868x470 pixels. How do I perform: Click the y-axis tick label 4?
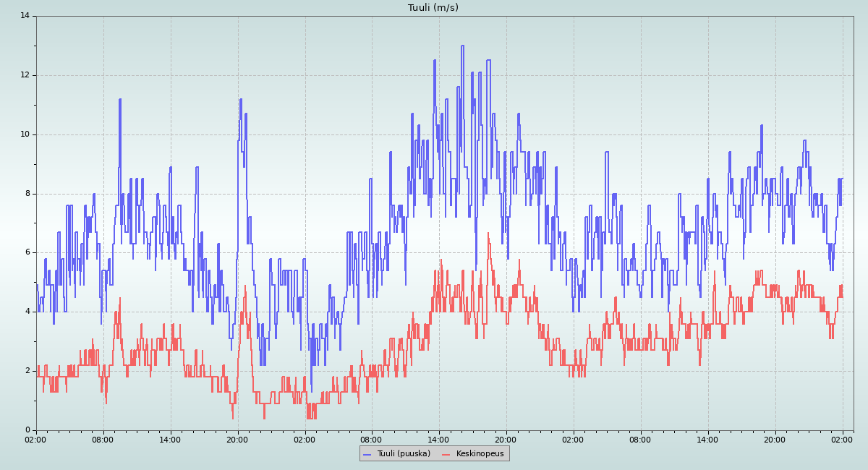tap(27, 312)
